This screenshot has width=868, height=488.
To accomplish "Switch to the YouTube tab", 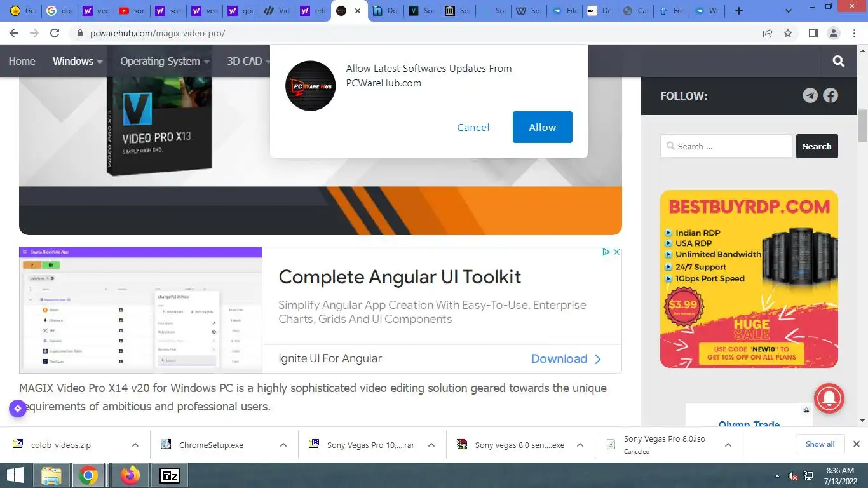I will tap(132, 11).
